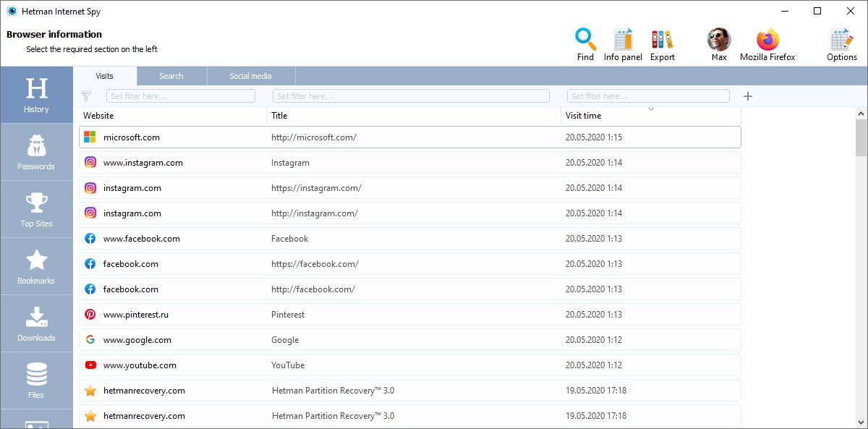The image size is (868, 429).
Task: Click the http://microsoft.com/ title cell
Action: click(314, 137)
